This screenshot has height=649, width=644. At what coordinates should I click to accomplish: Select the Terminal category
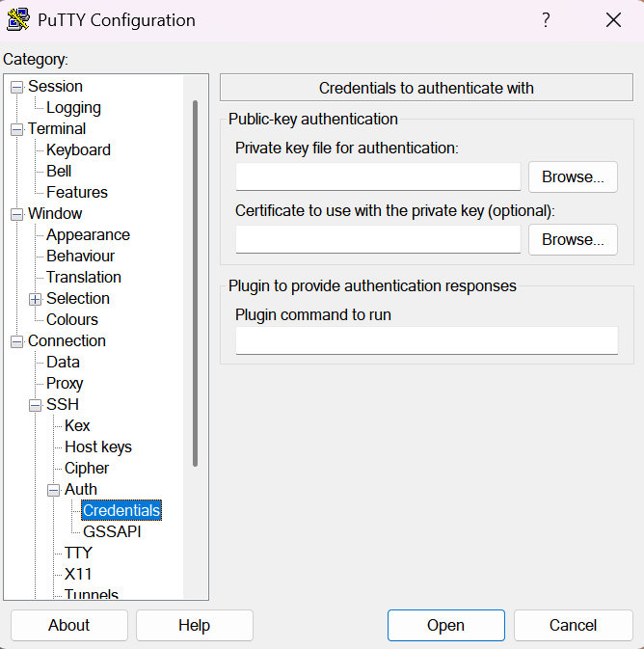57,128
